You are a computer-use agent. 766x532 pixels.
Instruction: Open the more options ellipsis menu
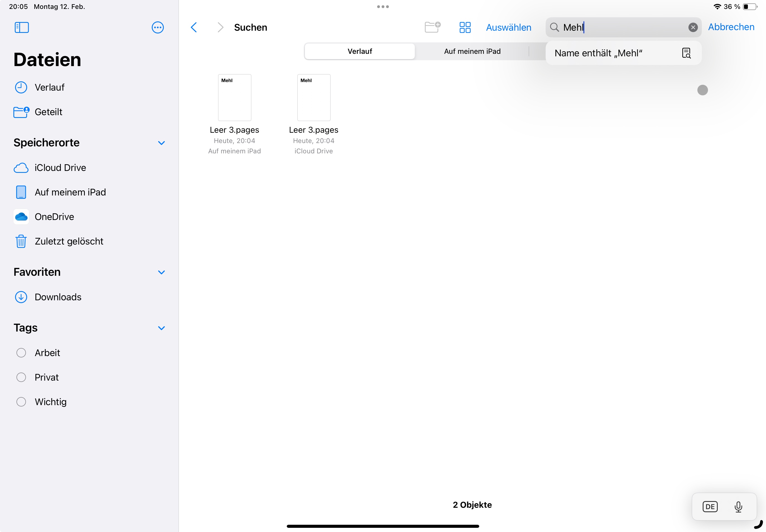pos(157,27)
